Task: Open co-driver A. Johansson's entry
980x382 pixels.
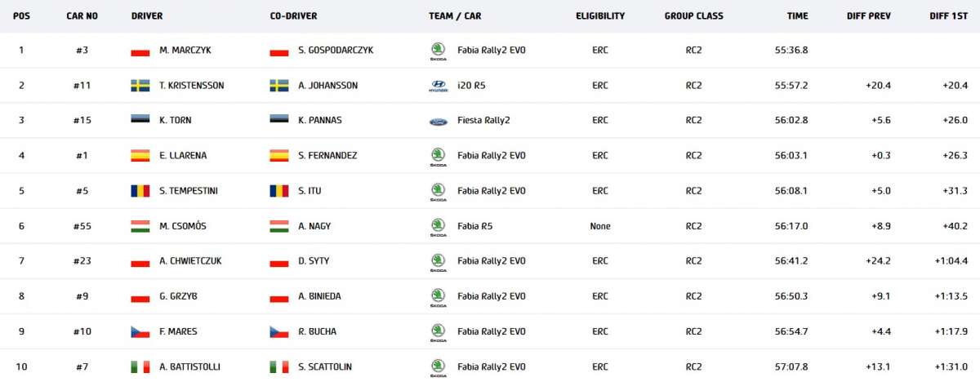Action: (327, 86)
